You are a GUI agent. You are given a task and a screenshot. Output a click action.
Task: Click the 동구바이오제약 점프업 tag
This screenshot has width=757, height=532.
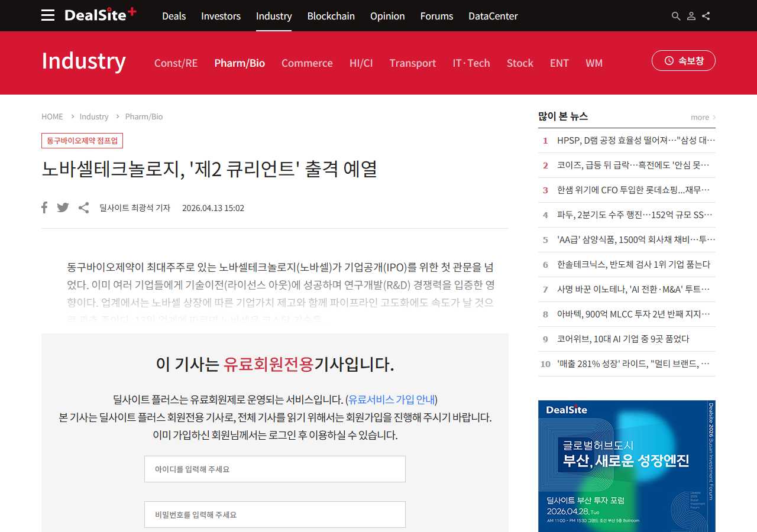pos(82,141)
